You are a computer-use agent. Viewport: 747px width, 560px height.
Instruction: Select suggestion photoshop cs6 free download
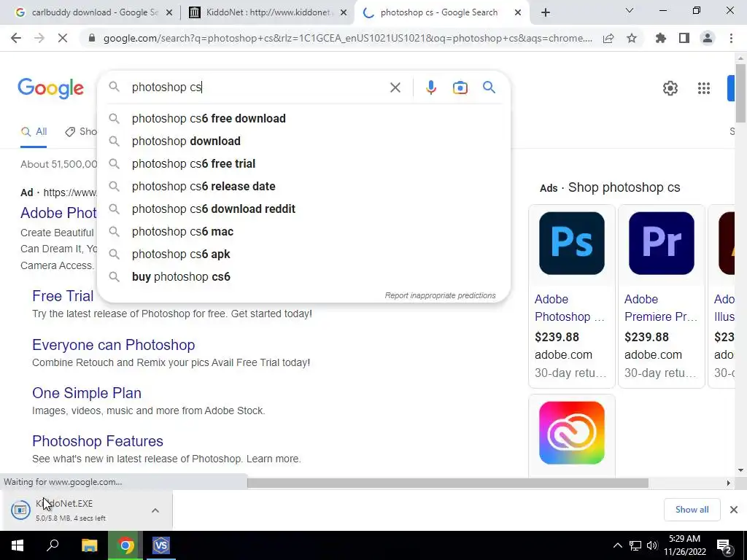pyautogui.click(x=209, y=119)
